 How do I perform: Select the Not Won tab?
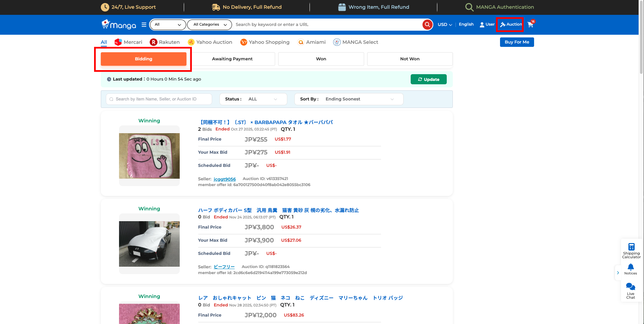pos(410,59)
